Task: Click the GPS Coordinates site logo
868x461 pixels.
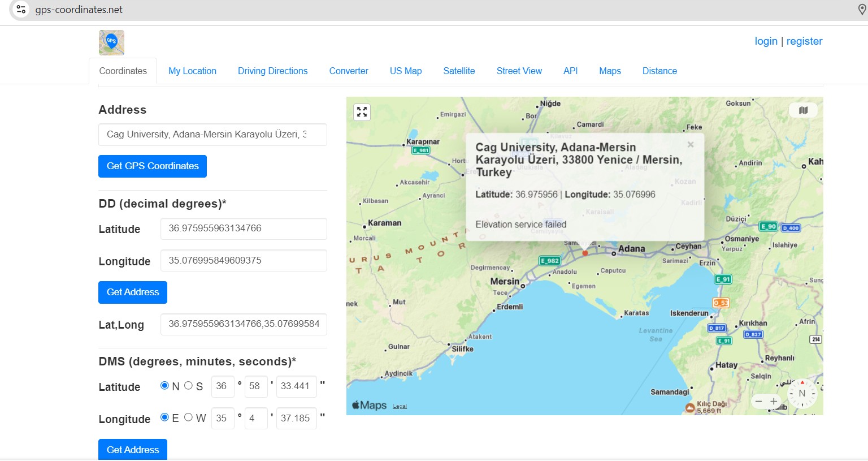Action: (x=111, y=42)
